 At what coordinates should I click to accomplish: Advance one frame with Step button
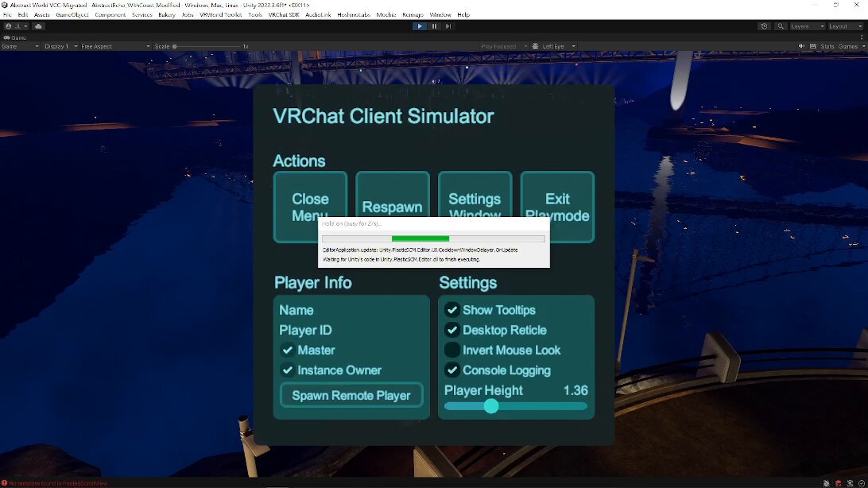(x=448, y=26)
